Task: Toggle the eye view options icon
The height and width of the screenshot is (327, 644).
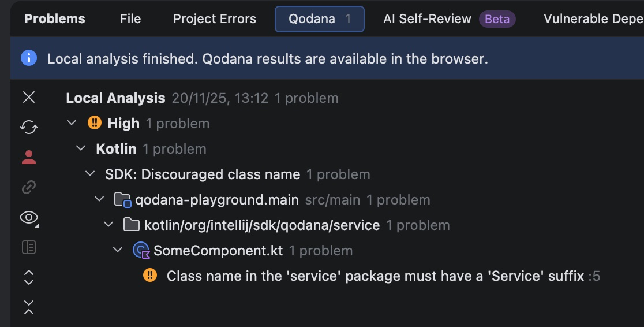Action: click(x=29, y=218)
